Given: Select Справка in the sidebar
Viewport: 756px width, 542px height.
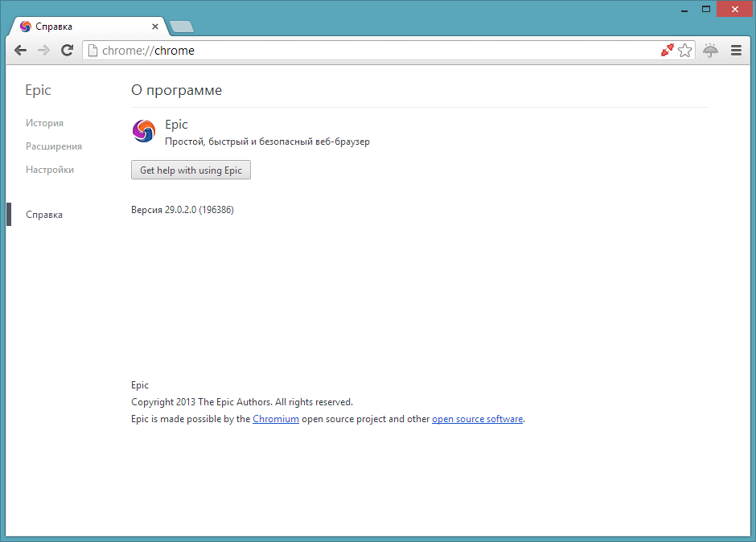Looking at the screenshot, I should (44, 215).
